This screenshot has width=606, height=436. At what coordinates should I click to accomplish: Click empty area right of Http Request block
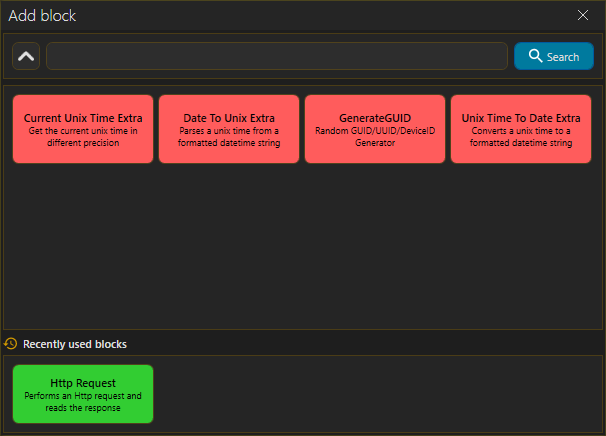pyautogui.click(x=380, y=394)
